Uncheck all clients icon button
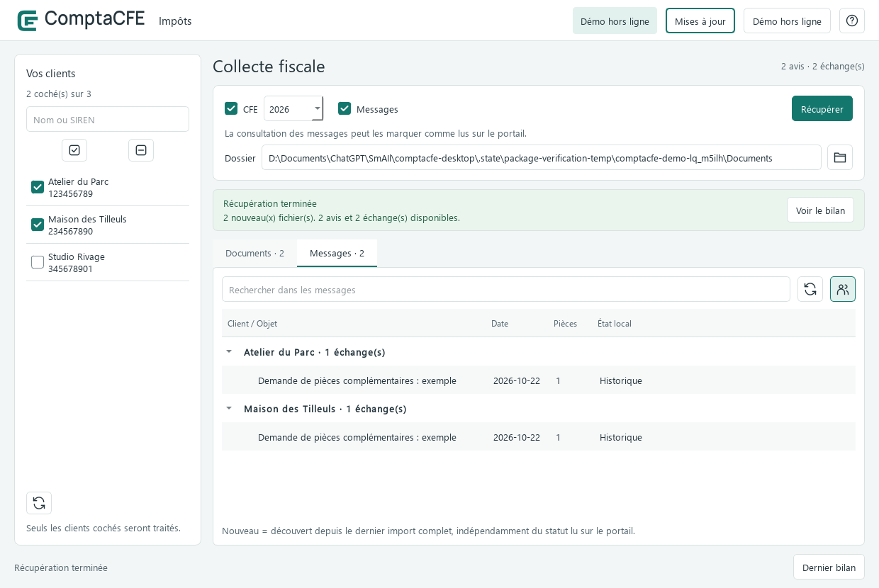The height and width of the screenshot is (588, 879). point(141,150)
